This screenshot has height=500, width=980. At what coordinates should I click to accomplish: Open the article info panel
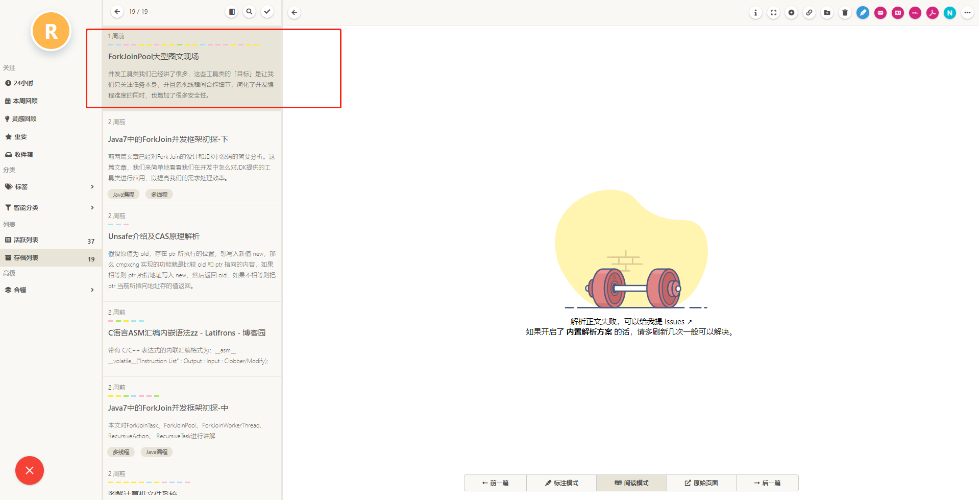pyautogui.click(x=755, y=12)
